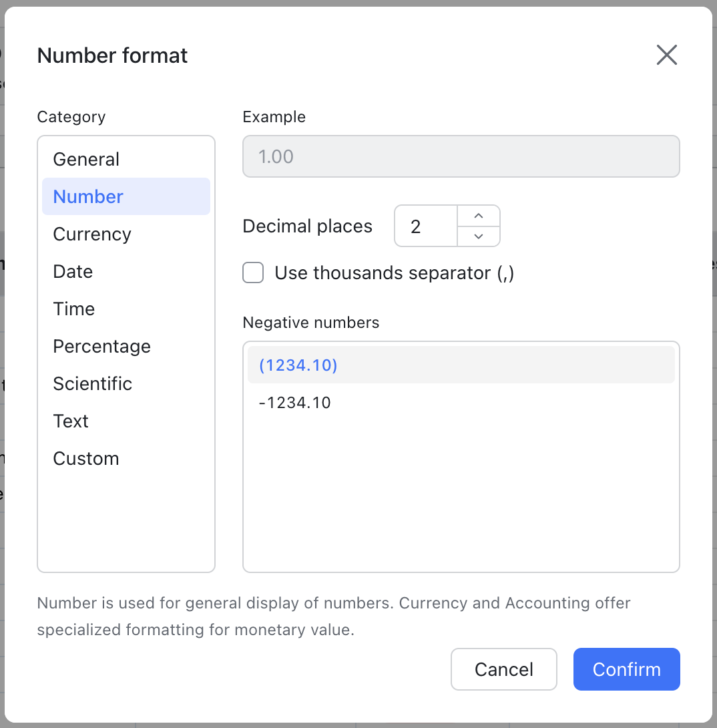717x728 pixels.
Task: Enable the thousands separator checkbox
Action: (253, 272)
